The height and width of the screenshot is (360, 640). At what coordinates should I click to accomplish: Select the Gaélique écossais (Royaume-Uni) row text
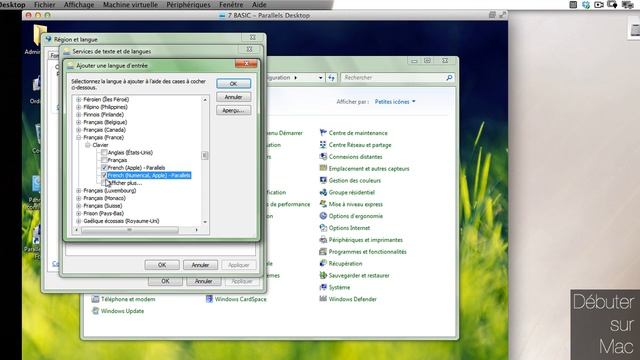(x=121, y=221)
